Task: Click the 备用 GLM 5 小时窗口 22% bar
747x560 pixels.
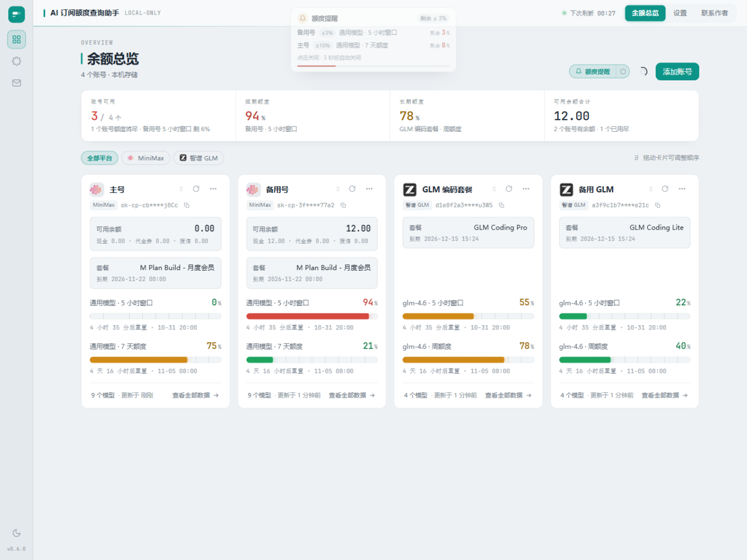Action: (x=625, y=316)
